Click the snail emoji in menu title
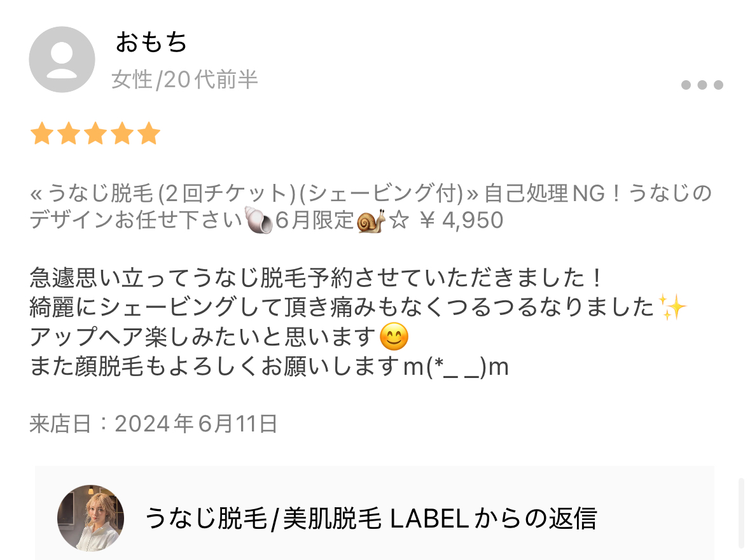750x560 pixels. 371,221
